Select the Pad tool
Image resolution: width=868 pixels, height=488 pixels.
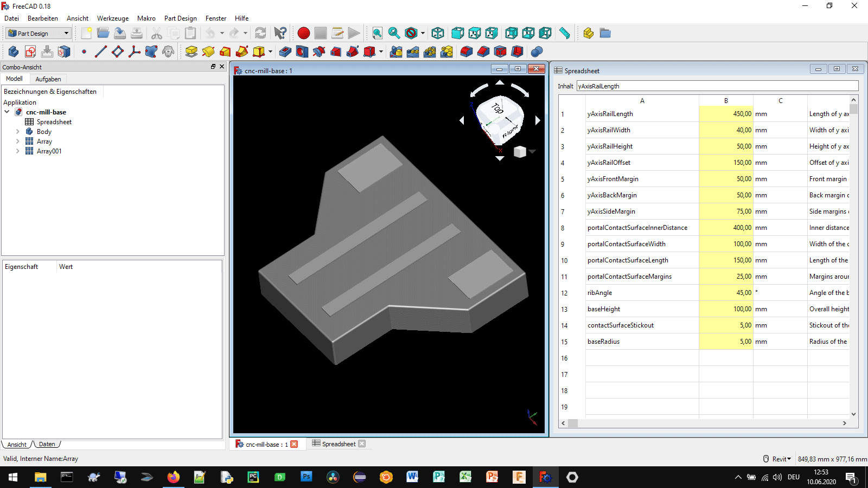coord(191,52)
